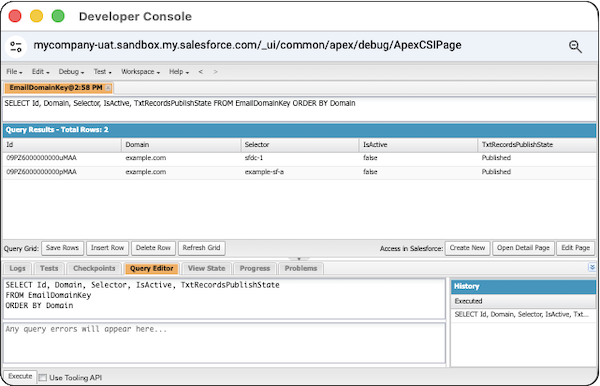Open the Problems tab
The height and width of the screenshot is (386, 600).
(x=301, y=268)
